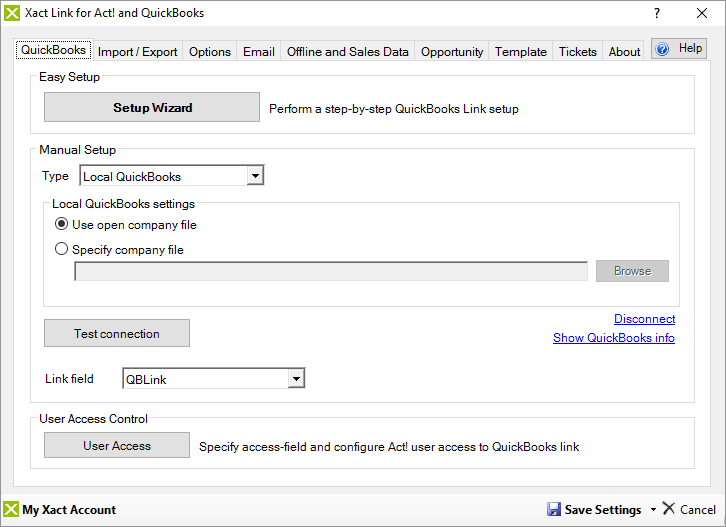726x527 pixels.
Task: Open the Type dropdown list
Action: point(255,176)
